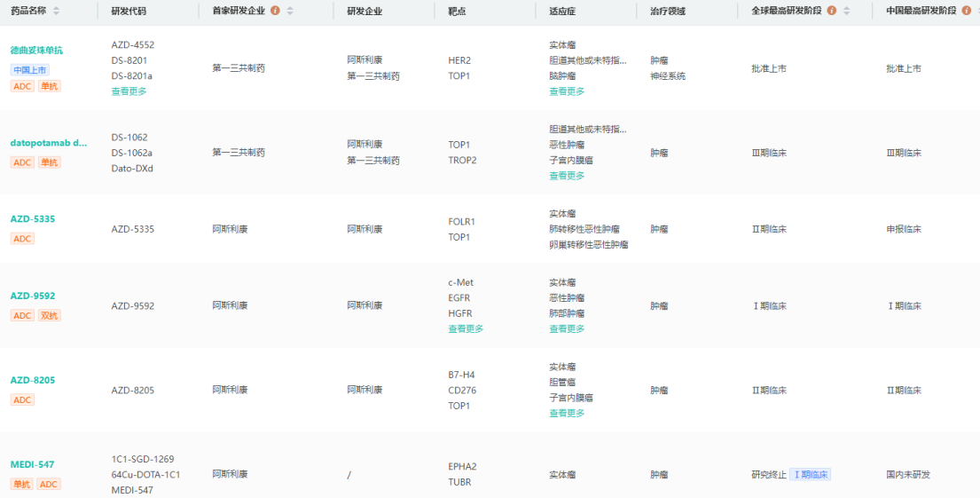980x498 pixels.
Task: Click 单抗 tag under 德曲妥珠单抗
Action: pyautogui.click(x=50, y=86)
